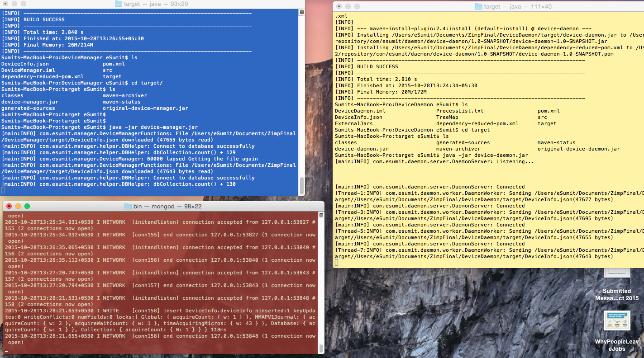The width and height of the screenshot is (644, 358).
Task: Click 'java -jar device-manager.jar' command
Action: coord(153,127)
